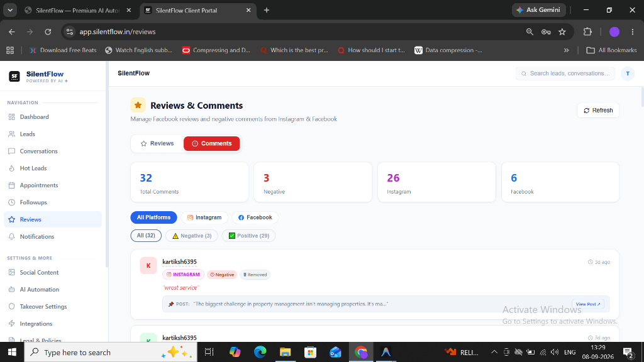The image size is (644, 362).
Task: Go to Conversations in sidebar
Action: 53,151
